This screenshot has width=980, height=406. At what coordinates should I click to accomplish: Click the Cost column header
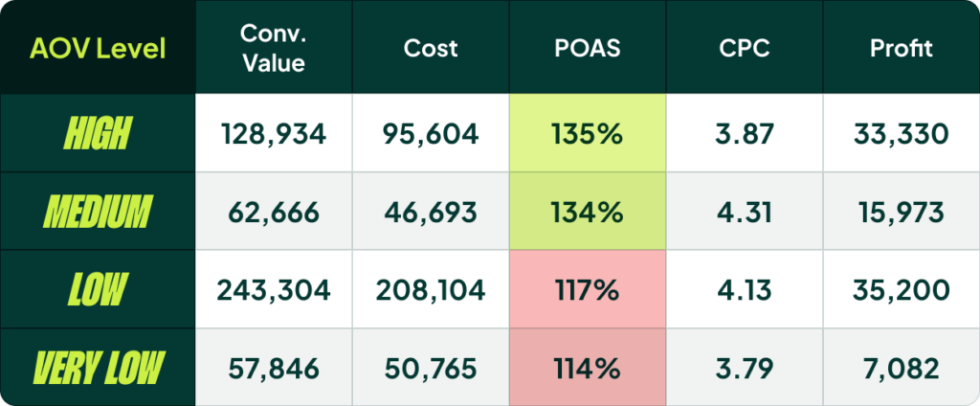pos(430,48)
